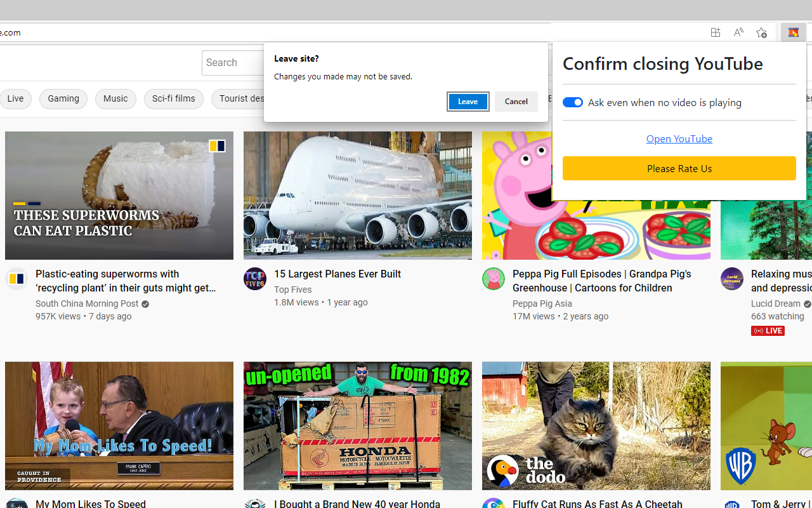Open the superworms can eat plastic thumbnail
Screen dimensions: 812x508
pyautogui.click(x=119, y=196)
